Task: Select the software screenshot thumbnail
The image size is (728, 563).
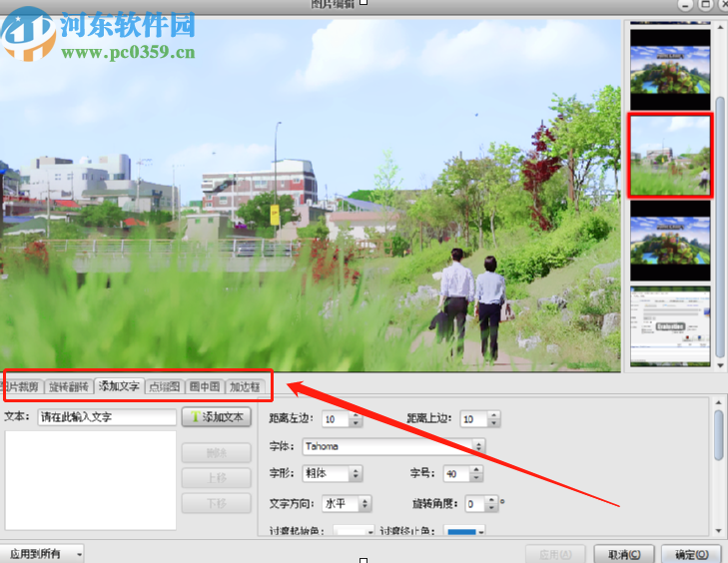Action: [x=670, y=325]
